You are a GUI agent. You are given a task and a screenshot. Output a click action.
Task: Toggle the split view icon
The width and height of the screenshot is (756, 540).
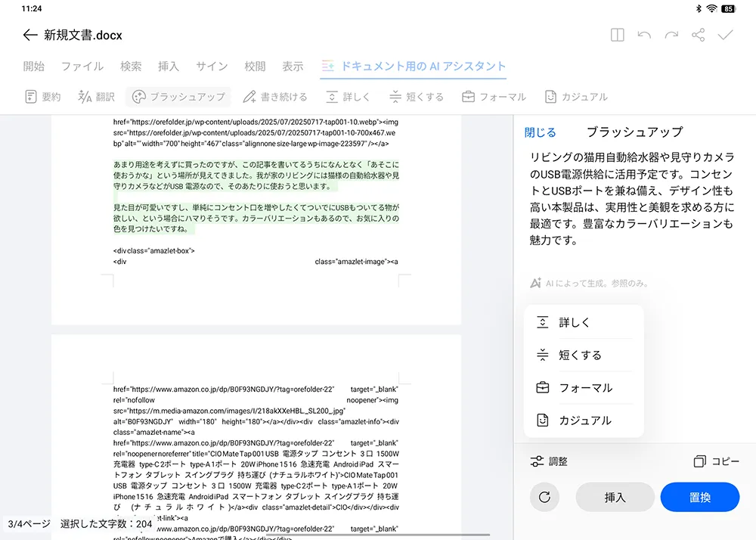pyautogui.click(x=617, y=35)
